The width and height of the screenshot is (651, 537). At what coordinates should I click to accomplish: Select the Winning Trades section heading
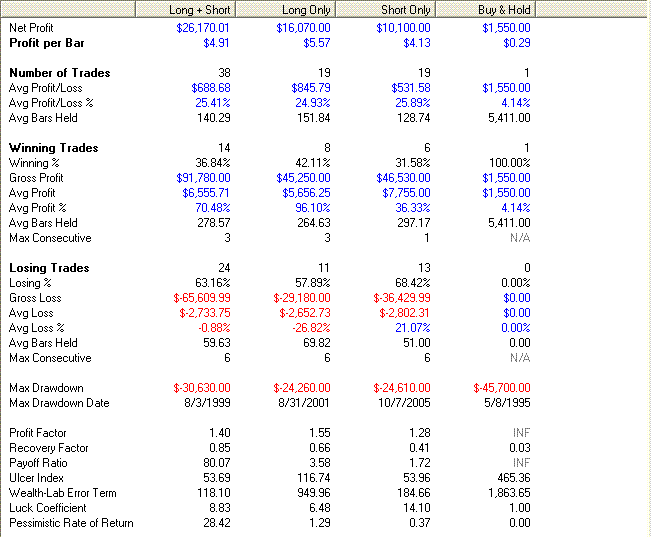[53, 148]
